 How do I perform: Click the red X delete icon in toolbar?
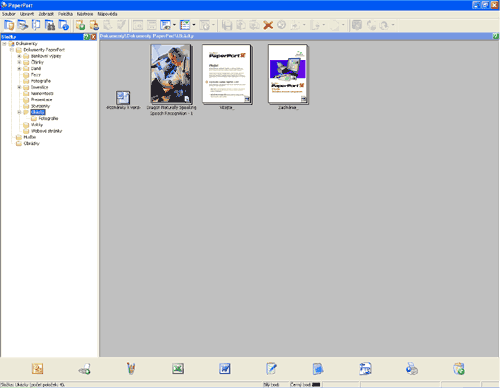pyautogui.click(x=268, y=25)
